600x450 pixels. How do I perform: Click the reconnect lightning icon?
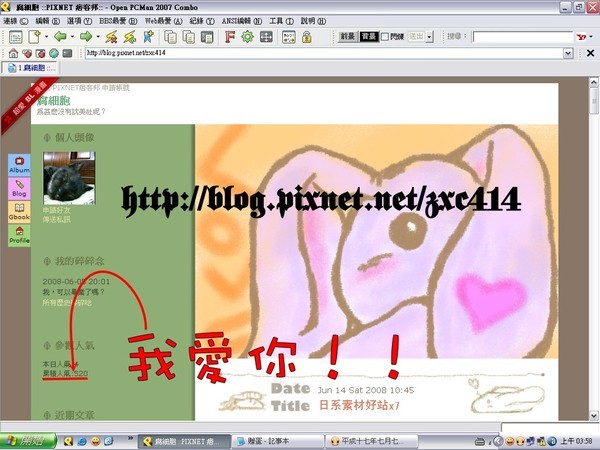tap(129, 37)
